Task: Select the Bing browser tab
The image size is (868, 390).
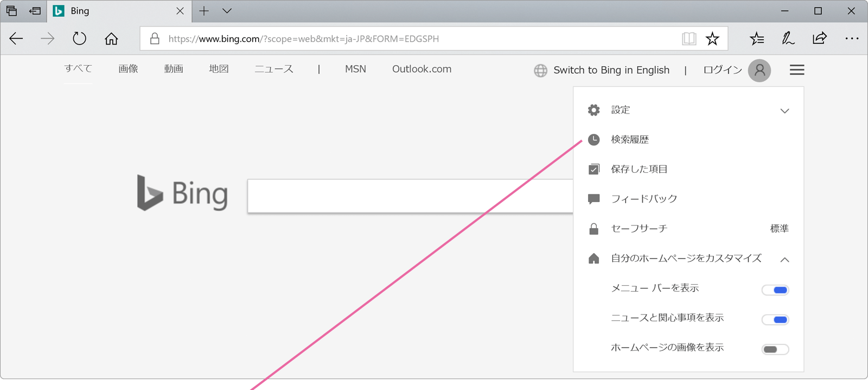Action: pos(119,11)
